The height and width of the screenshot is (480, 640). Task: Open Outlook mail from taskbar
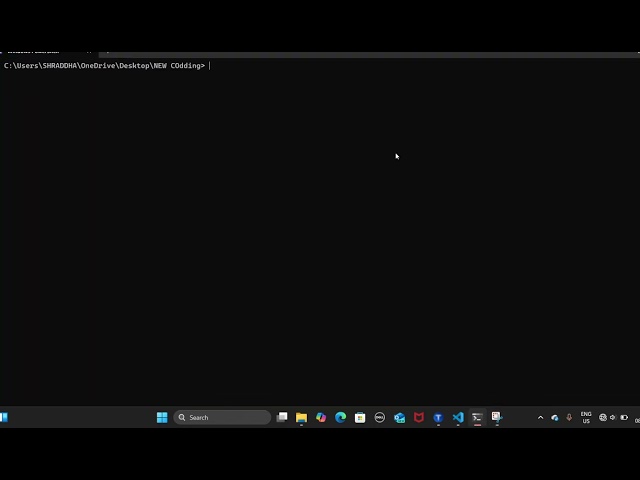click(399, 417)
